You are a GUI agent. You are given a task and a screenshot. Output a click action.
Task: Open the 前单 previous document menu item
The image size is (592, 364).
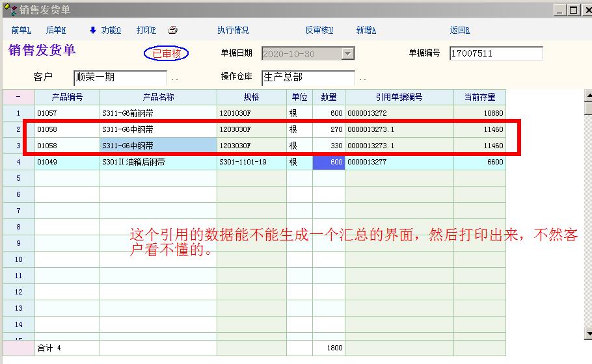pyautogui.click(x=21, y=31)
